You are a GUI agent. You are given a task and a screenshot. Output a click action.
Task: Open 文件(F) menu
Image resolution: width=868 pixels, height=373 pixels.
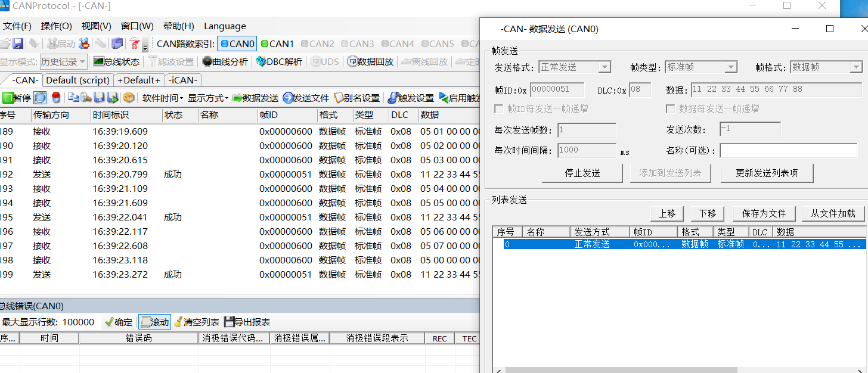click(x=17, y=26)
